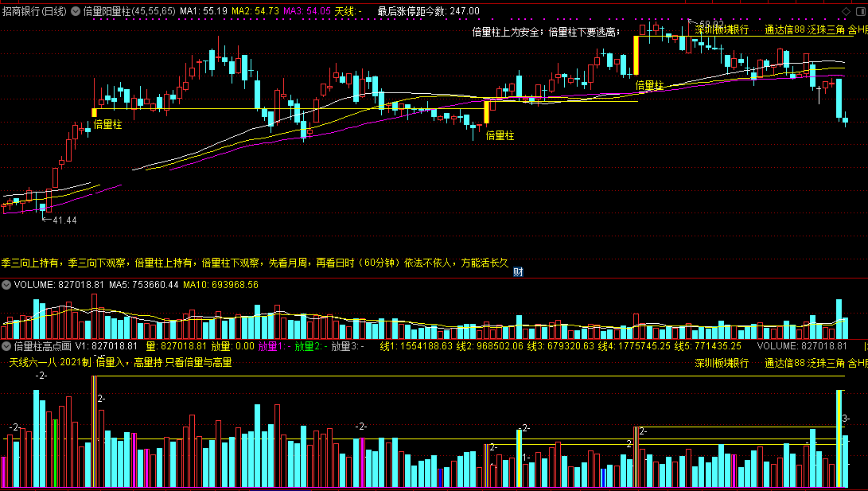
Task: Toggle the side panel square icon at top right
Action: pos(860,12)
